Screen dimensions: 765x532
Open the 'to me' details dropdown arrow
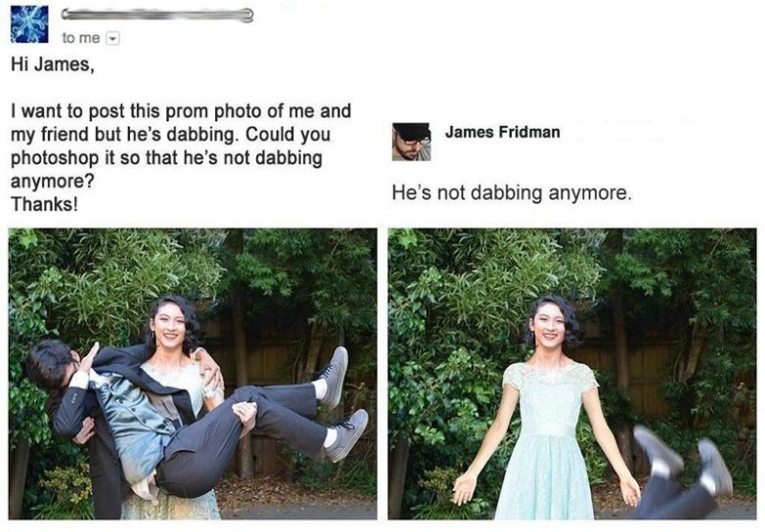point(113,38)
